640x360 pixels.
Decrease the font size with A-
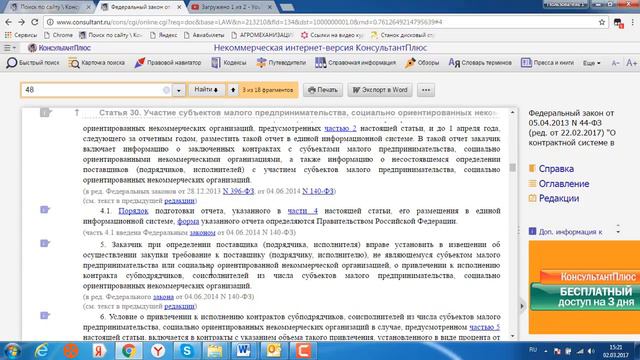pos(616,63)
